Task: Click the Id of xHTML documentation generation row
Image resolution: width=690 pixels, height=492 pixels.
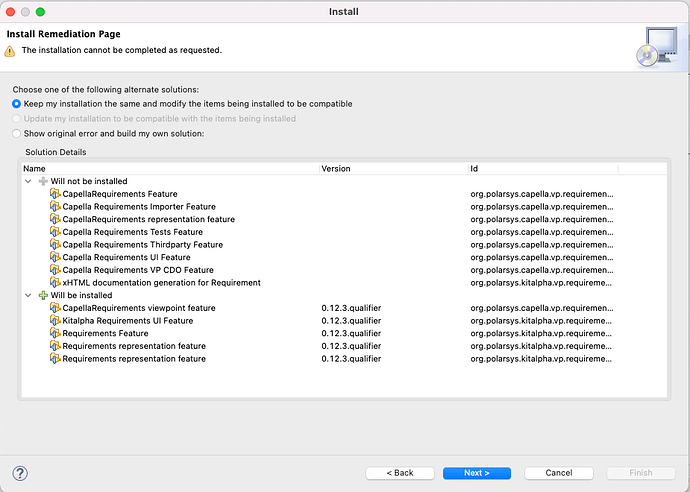Action: click(541, 283)
